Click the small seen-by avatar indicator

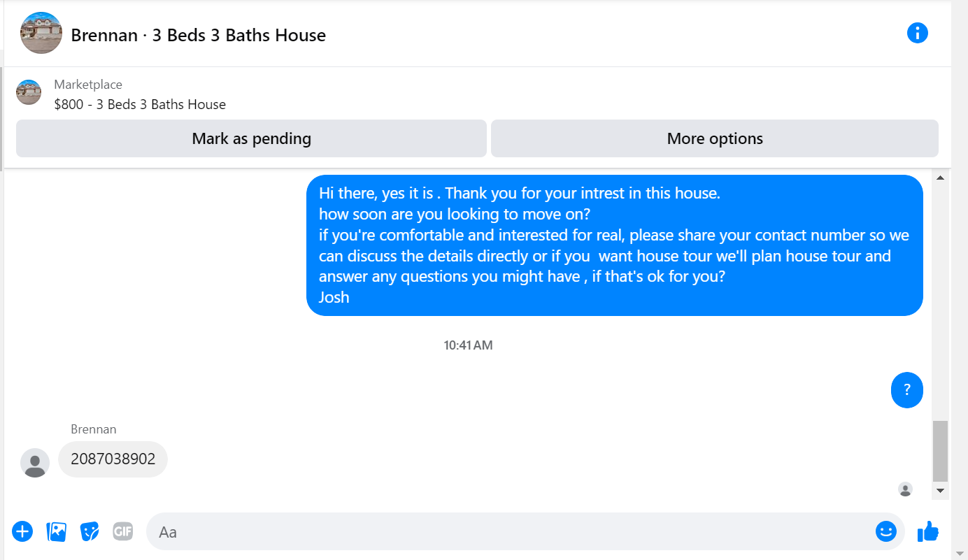pyautogui.click(x=906, y=489)
